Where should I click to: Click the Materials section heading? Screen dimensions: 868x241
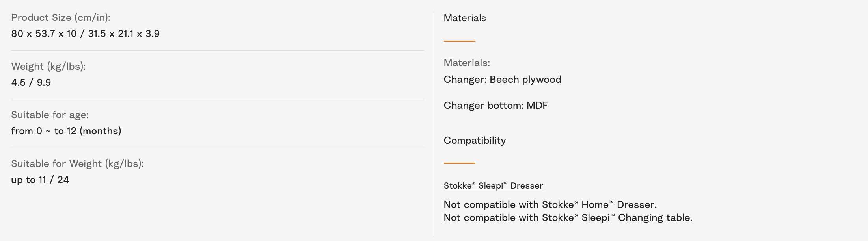(x=465, y=18)
